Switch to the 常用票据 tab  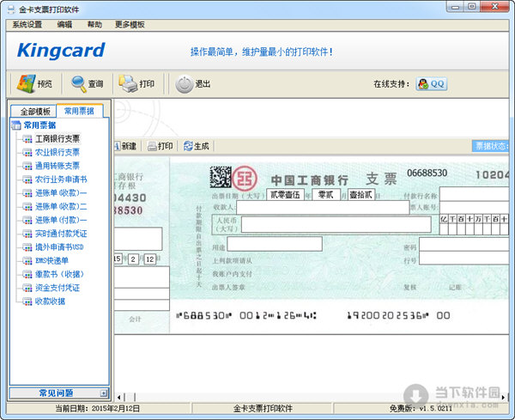(x=79, y=111)
